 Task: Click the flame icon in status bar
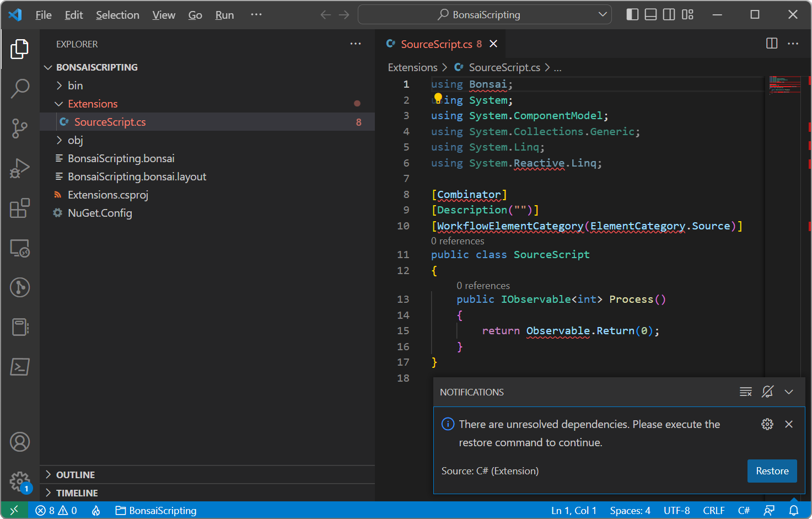click(96, 511)
